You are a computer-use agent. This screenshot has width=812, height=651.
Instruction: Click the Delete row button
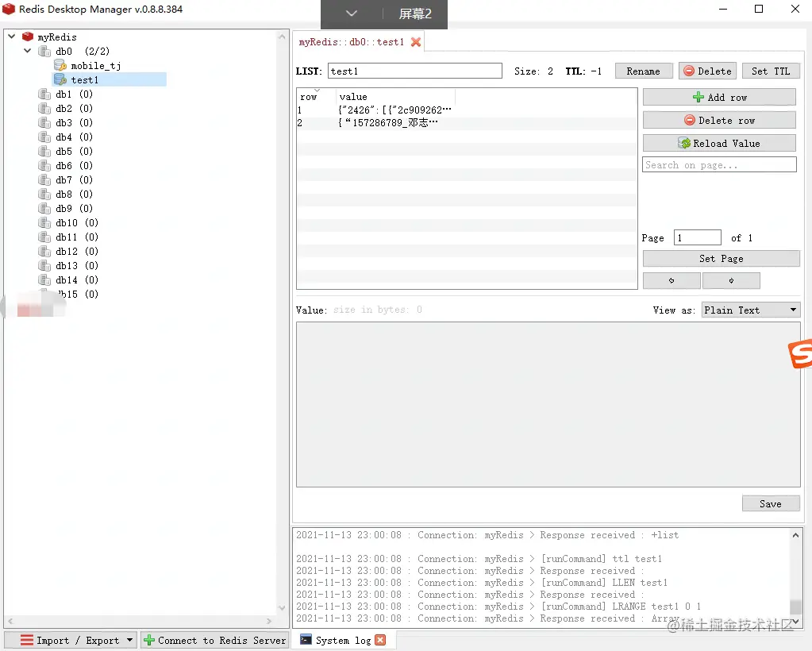click(x=719, y=120)
